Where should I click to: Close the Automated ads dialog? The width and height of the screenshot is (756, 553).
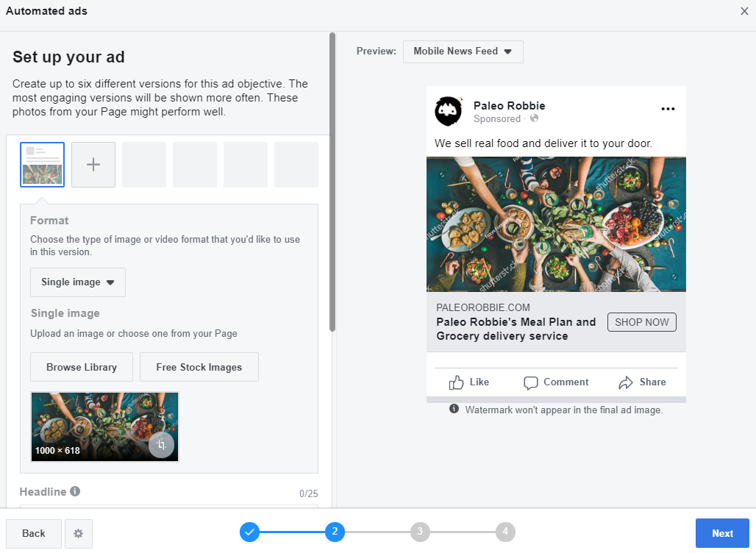coord(744,11)
